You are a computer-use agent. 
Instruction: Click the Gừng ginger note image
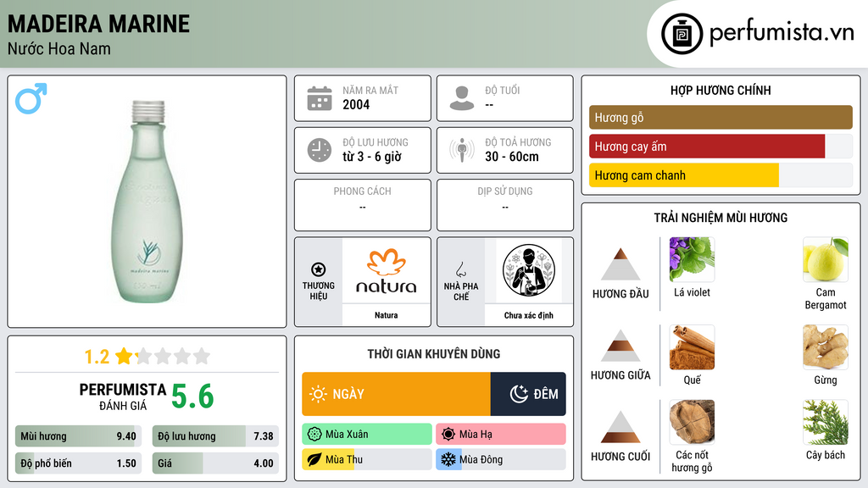pyautogui.click(x=826, y=347)
